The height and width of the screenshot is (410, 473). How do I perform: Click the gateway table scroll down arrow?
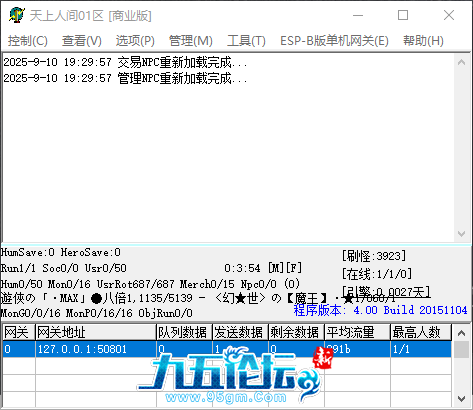(x=462, y=399)
